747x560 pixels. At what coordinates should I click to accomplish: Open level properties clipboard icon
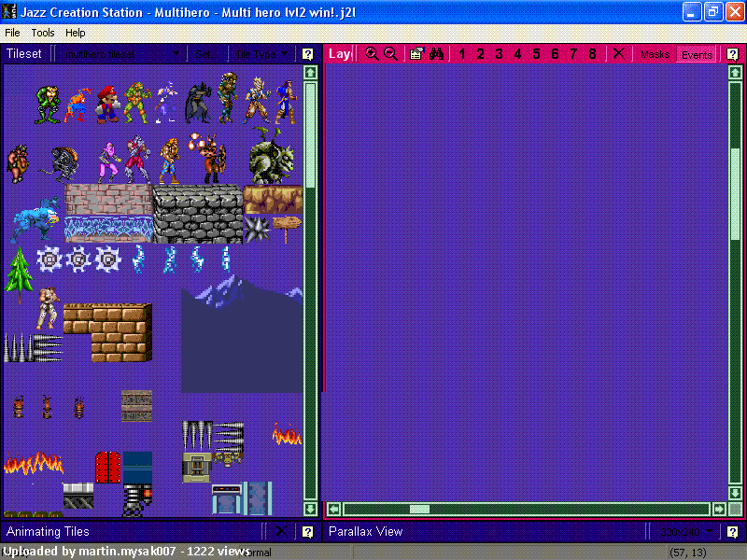tap(416, 54)
